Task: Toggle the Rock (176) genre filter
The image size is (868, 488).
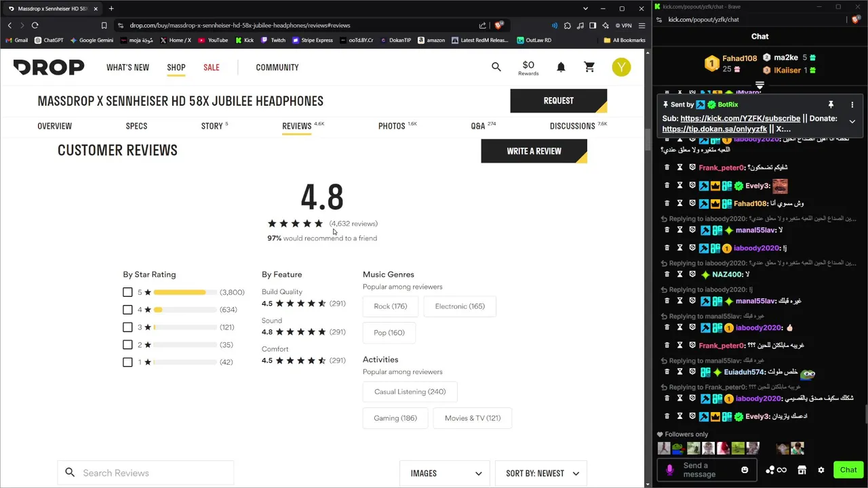Action: click(391, 306)
